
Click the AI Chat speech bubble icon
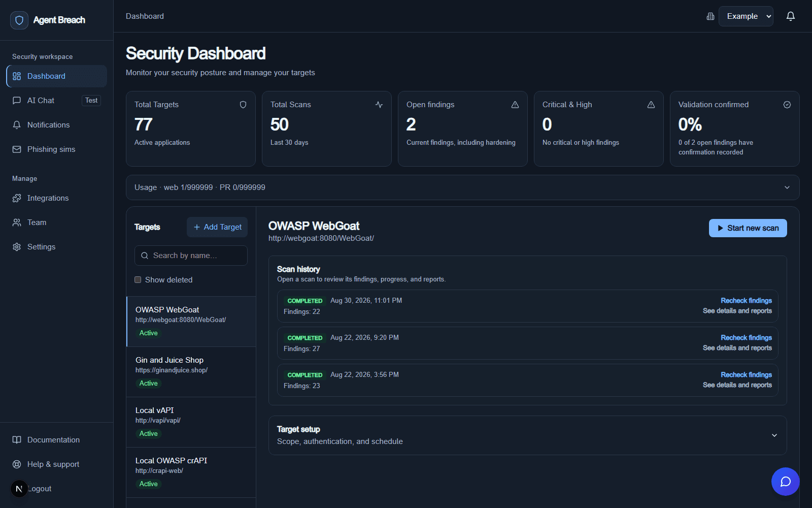[17, 101]
